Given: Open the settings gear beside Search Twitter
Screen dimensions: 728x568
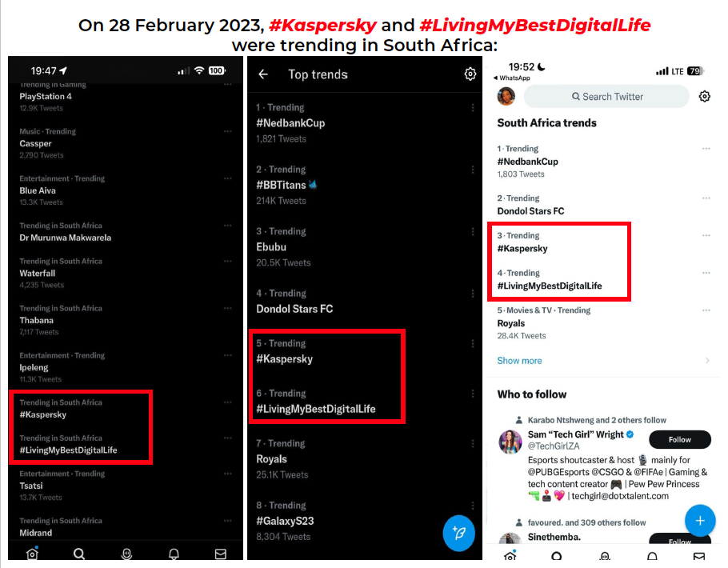Looking at the screenshot, I should pos(705,96).
